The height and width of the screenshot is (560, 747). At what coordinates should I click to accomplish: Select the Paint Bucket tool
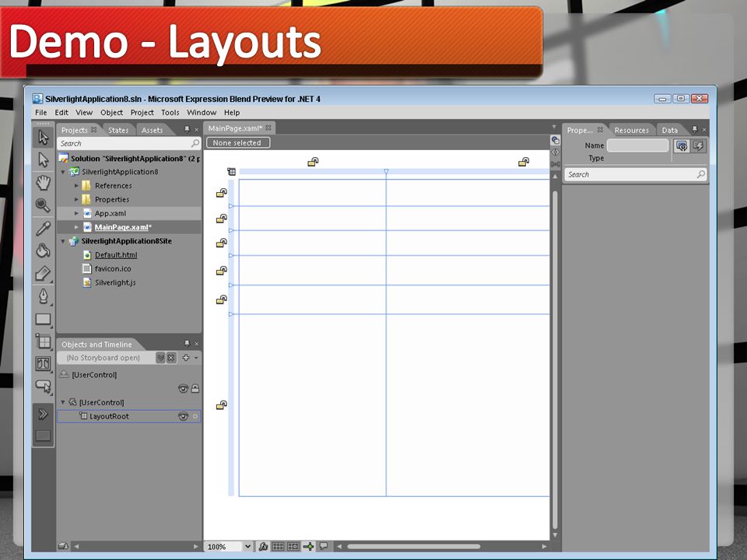[44, 251]
